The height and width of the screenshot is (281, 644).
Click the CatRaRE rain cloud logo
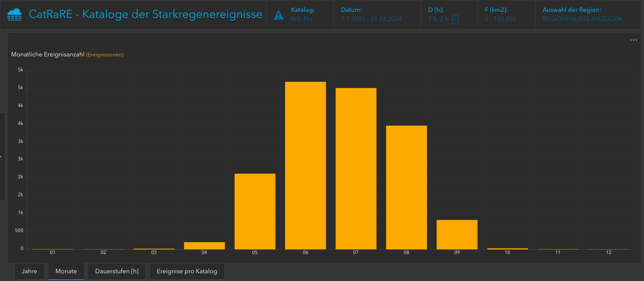[15, 15]
